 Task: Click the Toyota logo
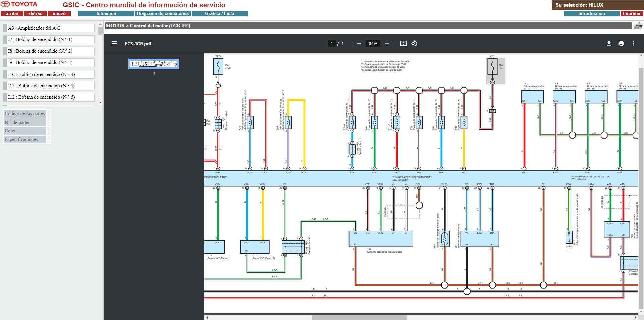pos(19,4)
